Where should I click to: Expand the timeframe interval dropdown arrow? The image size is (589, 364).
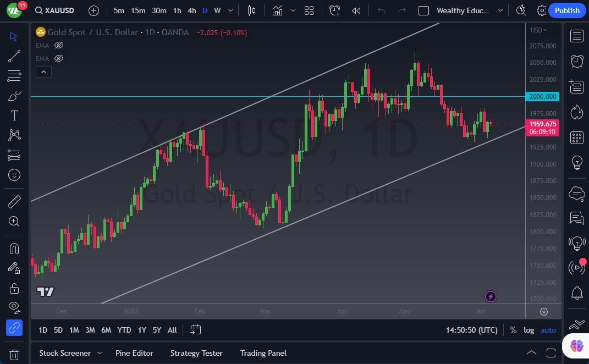point(230,10)
